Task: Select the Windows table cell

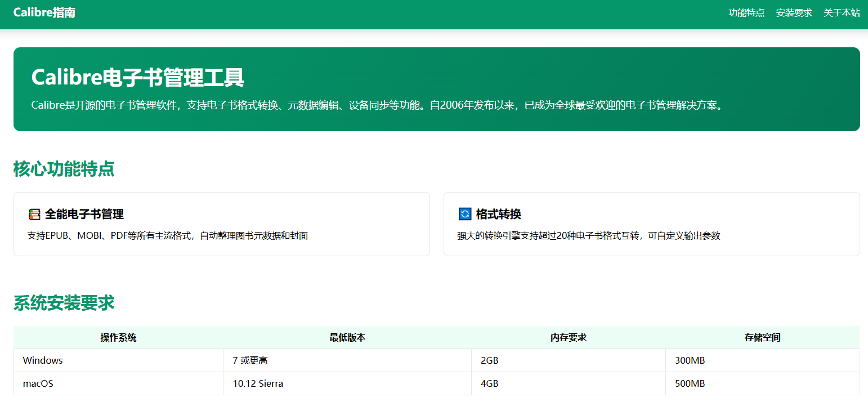Action: point(119,360)
